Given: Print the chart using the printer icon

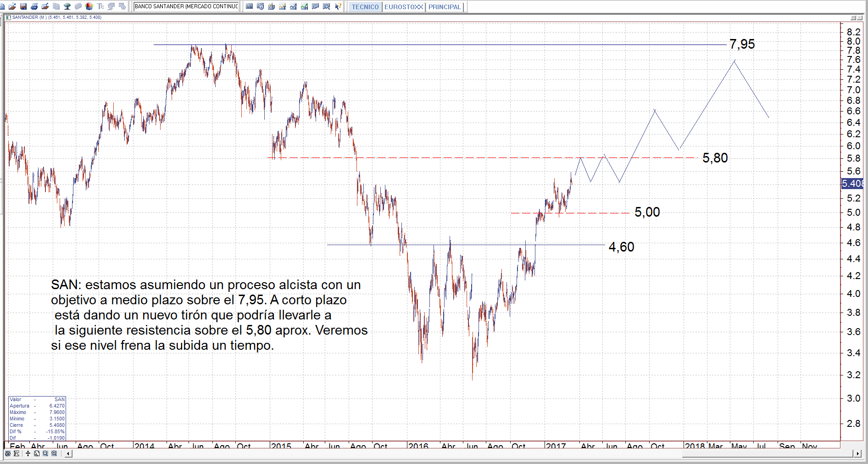Looking at the screenshot, I should tap(34, 6).
